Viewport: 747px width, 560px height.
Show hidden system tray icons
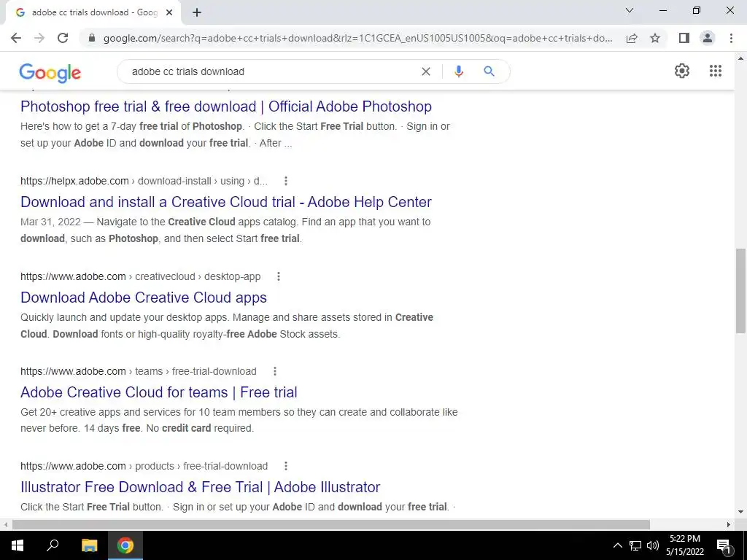[617, 545]
